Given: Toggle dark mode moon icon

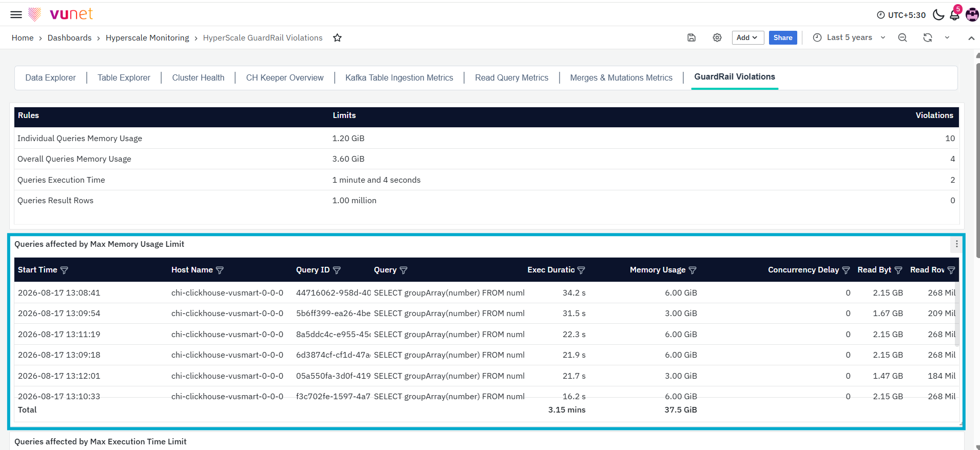Looking at the screenshot, I should coord(938,15).
